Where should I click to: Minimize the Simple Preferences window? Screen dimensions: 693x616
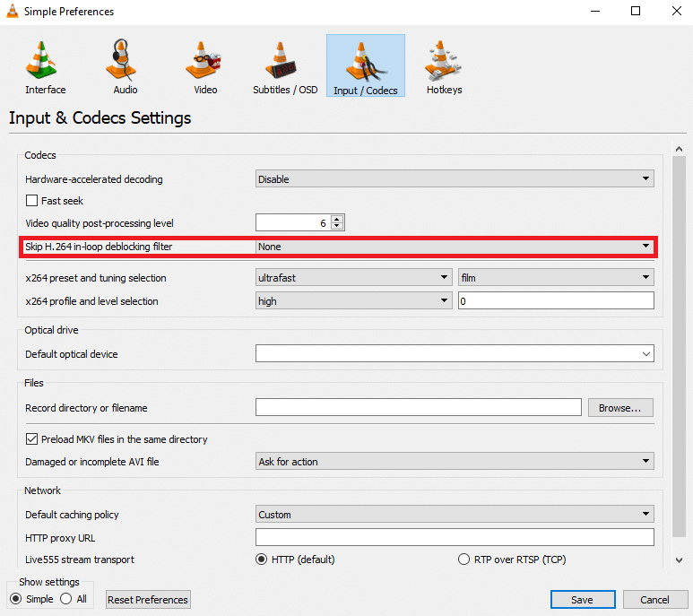click(x=595, y=11)
